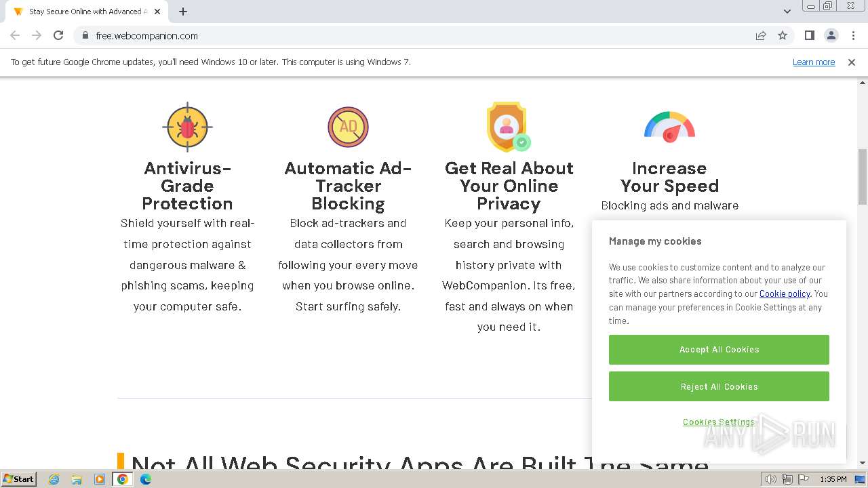Click the network tray icon

click(787, 479)
